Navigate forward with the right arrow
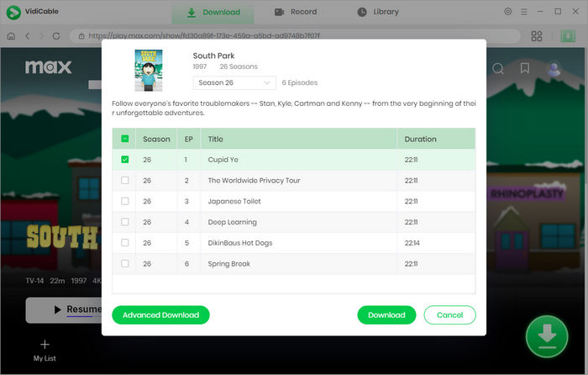 pyautogui.click(x=42, y=36)
